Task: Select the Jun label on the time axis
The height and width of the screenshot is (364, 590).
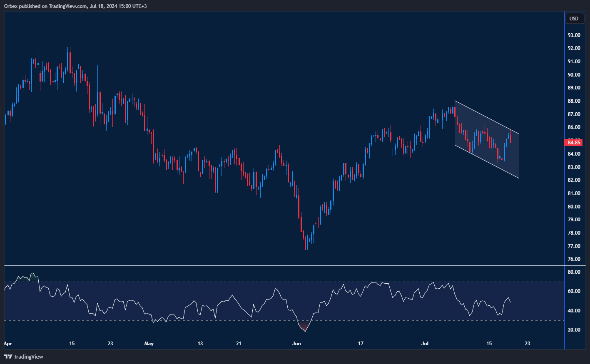Action: point(296,344)
